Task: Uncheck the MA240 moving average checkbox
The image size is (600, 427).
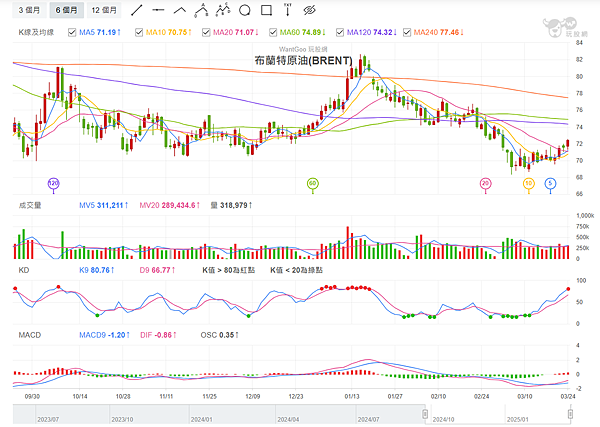Action: click(407, 33)
